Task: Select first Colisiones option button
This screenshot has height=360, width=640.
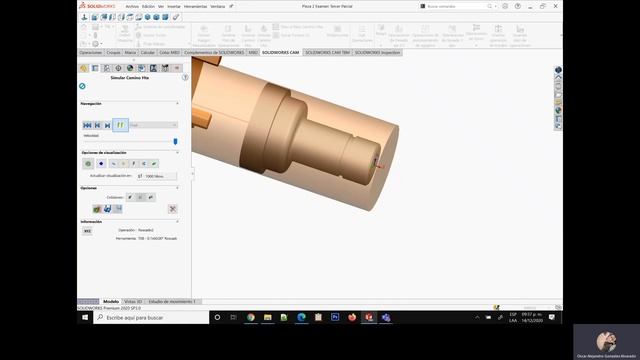Action: point(130,197)
